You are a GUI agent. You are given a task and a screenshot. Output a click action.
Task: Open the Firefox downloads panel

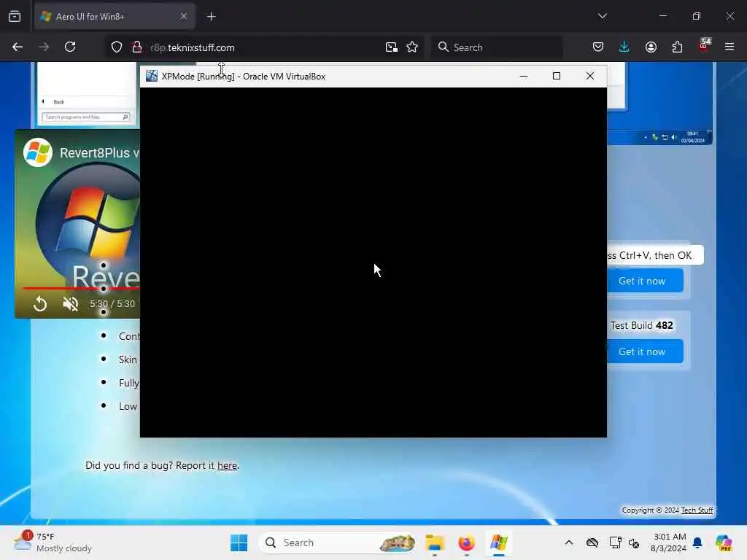(624, 47)
